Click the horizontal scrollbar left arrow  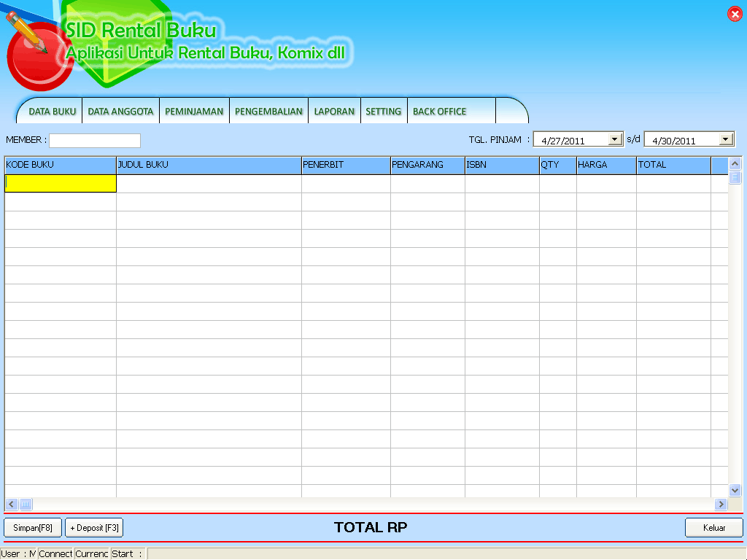click(x=12, y=504)
